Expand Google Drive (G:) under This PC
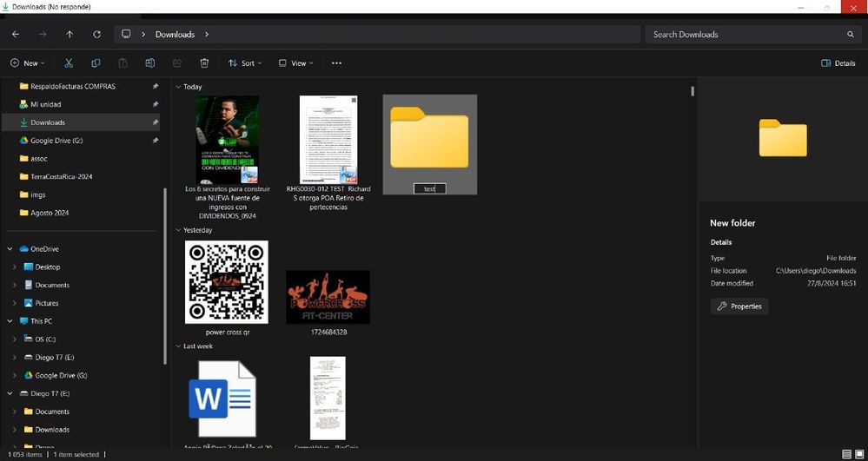 point(15,375)
